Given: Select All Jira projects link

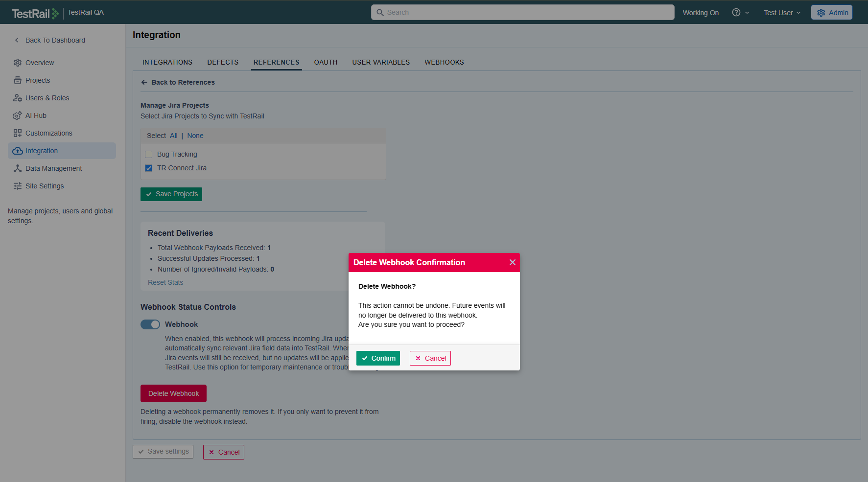Looking at the screenshot, I should pos(174,136).
